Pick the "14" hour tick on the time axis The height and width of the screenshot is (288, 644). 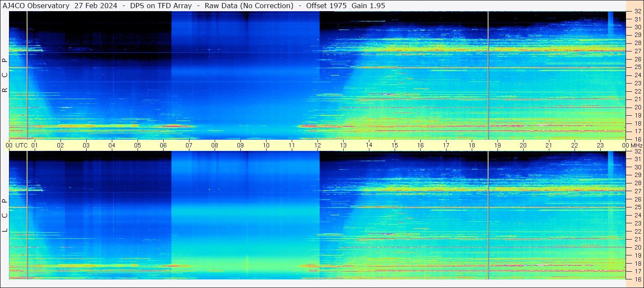(x=369, y=145)
